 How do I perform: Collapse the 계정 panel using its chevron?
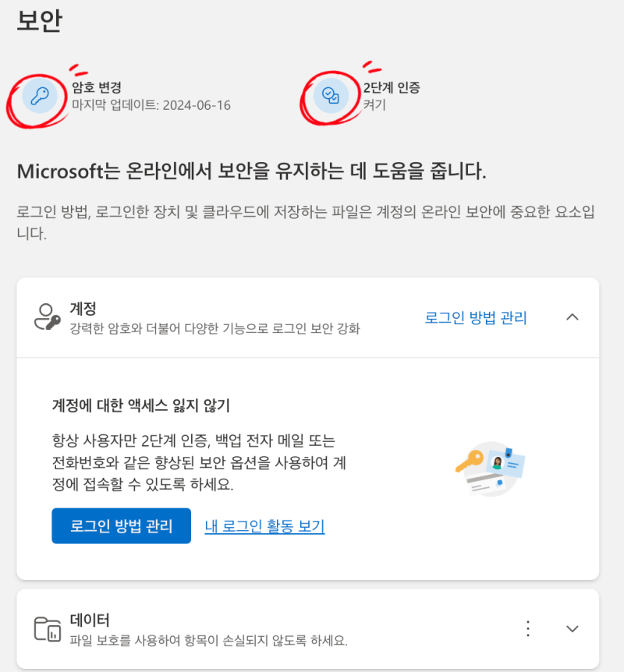(x=573, y=317)
